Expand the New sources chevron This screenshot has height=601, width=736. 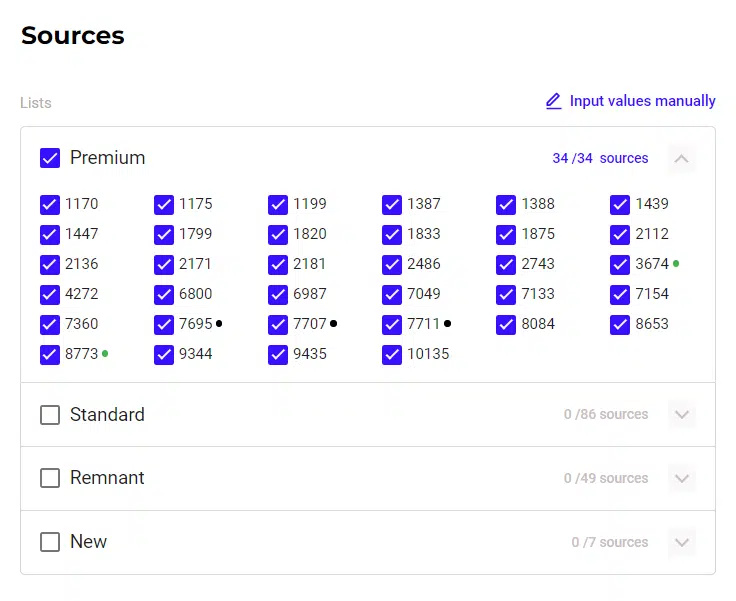[x=682, y=542]
